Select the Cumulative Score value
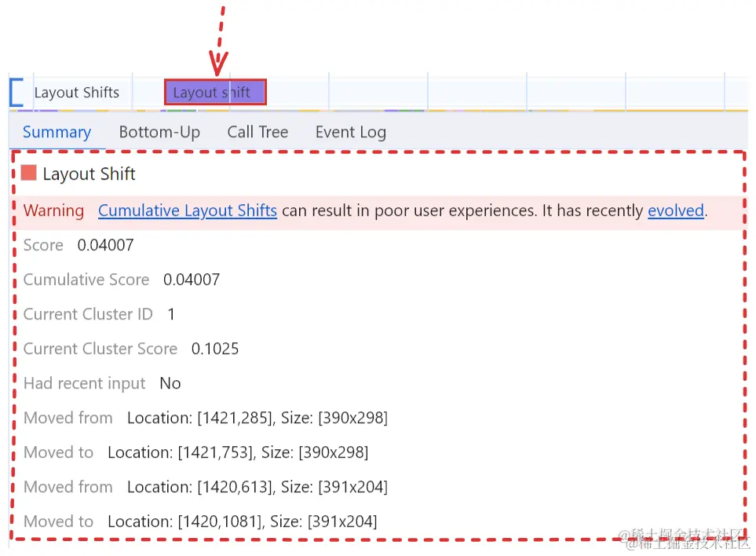The height and width of the screenshot is (556, 756). pyautogui.click(x=192, y=280)
